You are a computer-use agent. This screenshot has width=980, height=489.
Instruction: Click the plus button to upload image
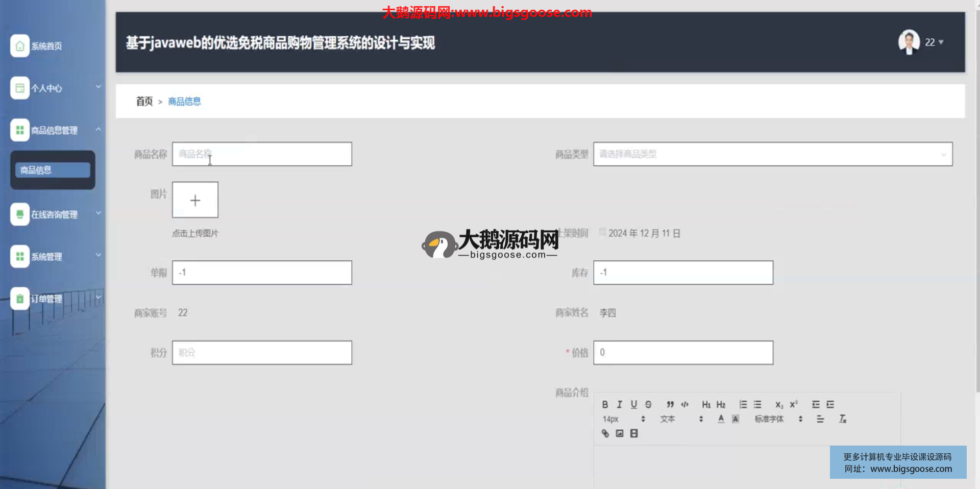click(x=195, y=200)
